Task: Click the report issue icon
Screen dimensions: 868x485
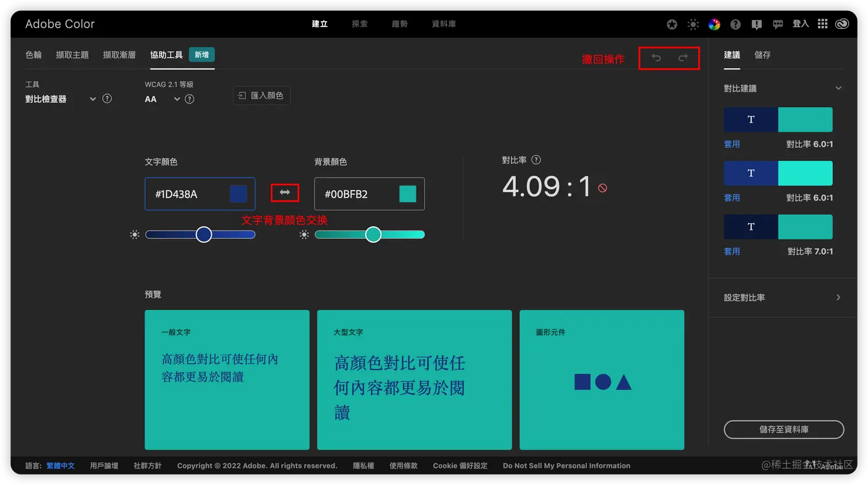Action: 757,24
